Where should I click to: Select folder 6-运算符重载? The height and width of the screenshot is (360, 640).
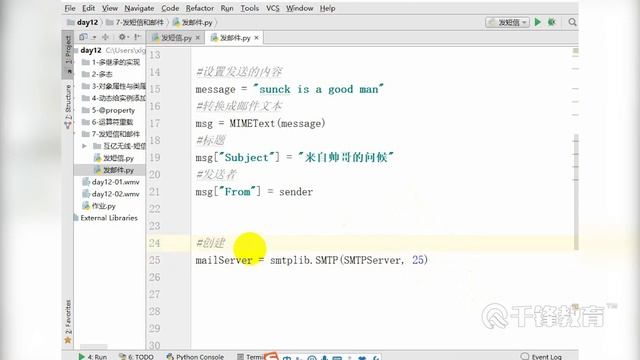pyautogui.click(x=109, y=122)
